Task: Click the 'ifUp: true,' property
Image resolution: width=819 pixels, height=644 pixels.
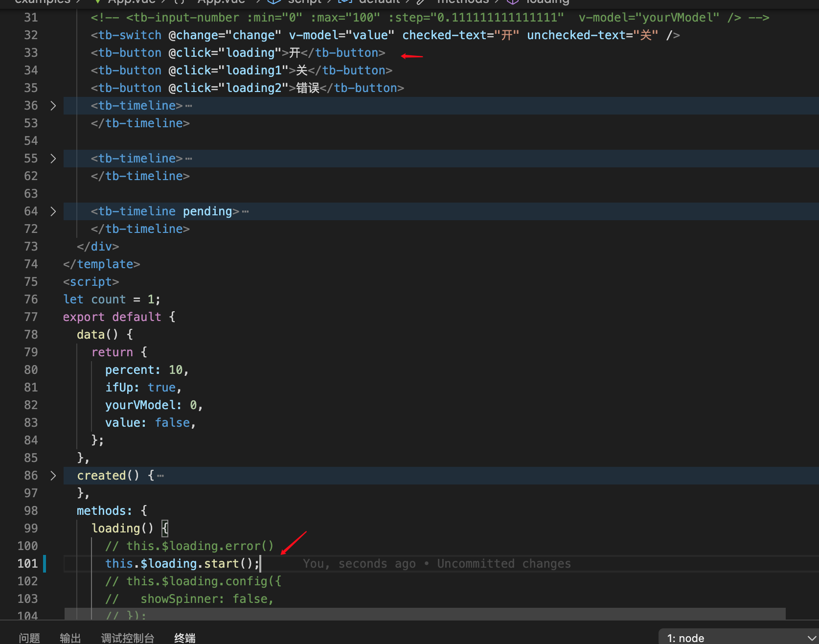Action: pos(143,388)
